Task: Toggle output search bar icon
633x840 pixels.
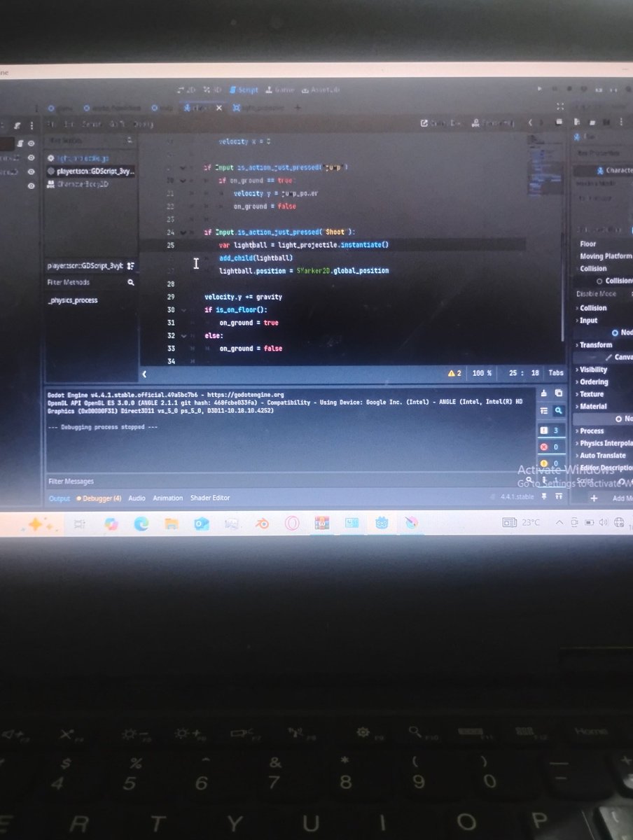Action: click(x=559, y=412)
